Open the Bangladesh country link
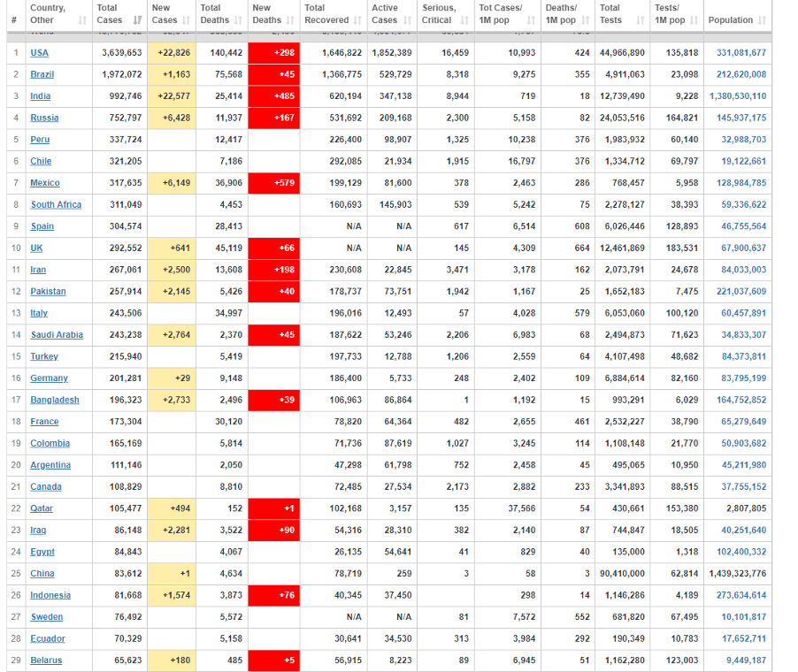 click(x=55, y=400)
